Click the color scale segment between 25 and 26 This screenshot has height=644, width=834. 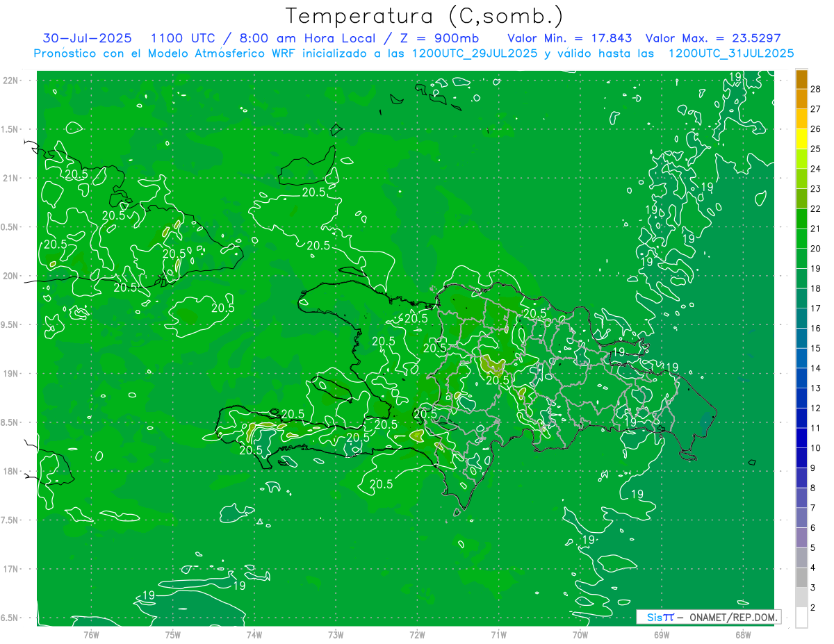[x=801, y=139]
